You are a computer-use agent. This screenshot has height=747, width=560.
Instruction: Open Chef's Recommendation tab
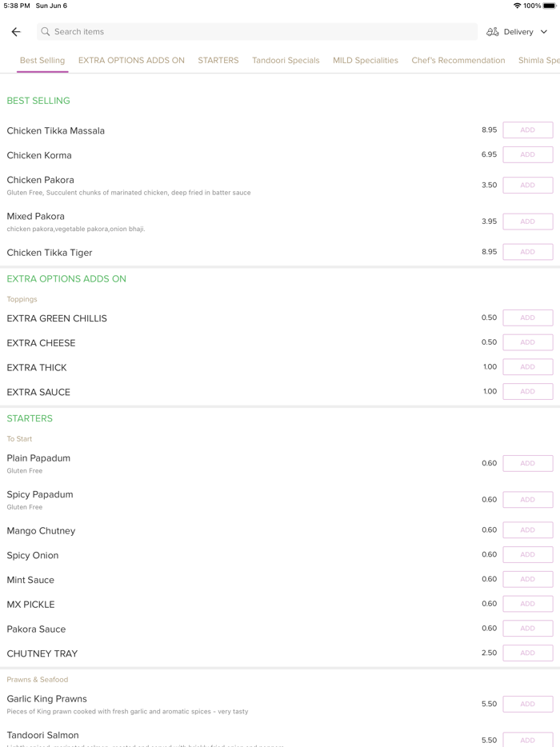click(x=458, y=61)
